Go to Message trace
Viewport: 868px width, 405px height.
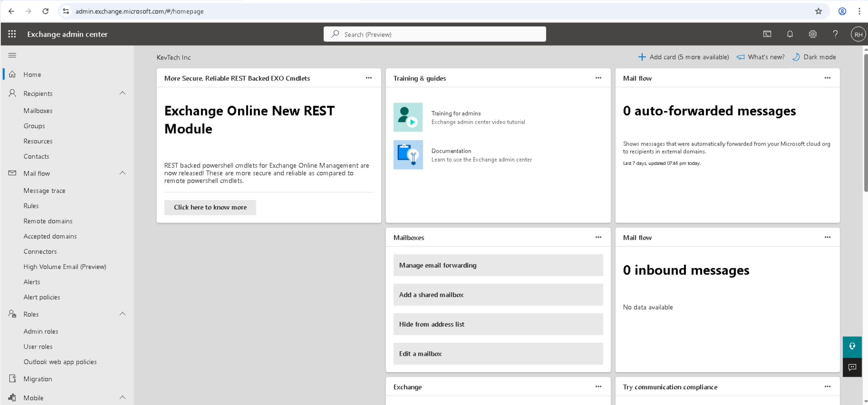tap(44, 191)
